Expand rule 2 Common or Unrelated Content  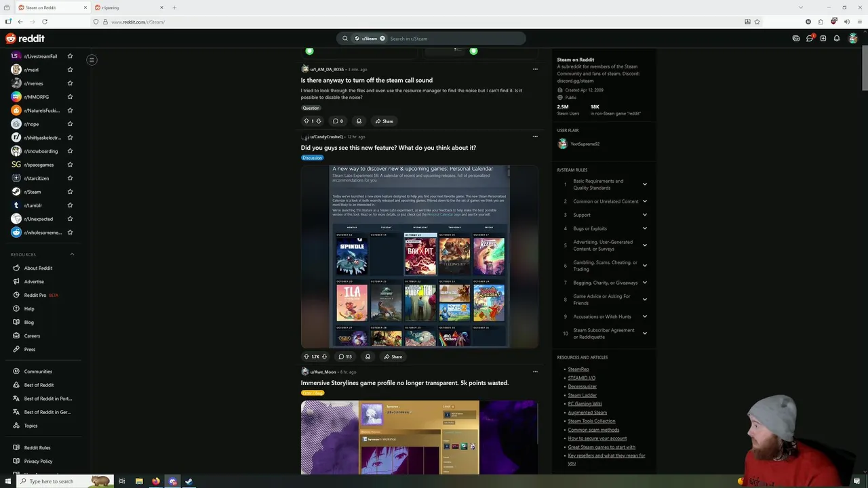645,201
